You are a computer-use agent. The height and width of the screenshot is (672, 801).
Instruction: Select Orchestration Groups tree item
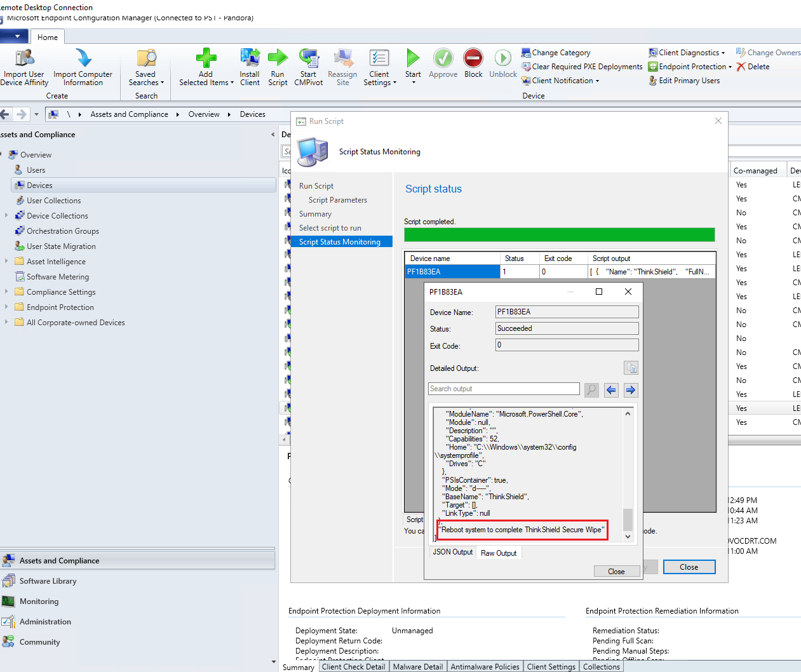pos(63,231)
